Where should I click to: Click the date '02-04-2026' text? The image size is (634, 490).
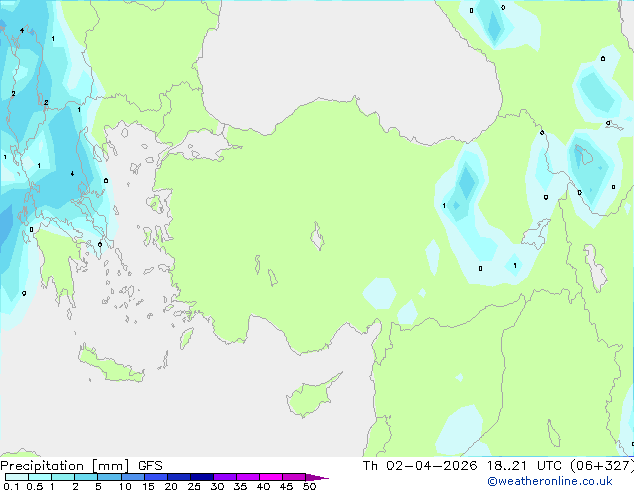click(431, 466)
